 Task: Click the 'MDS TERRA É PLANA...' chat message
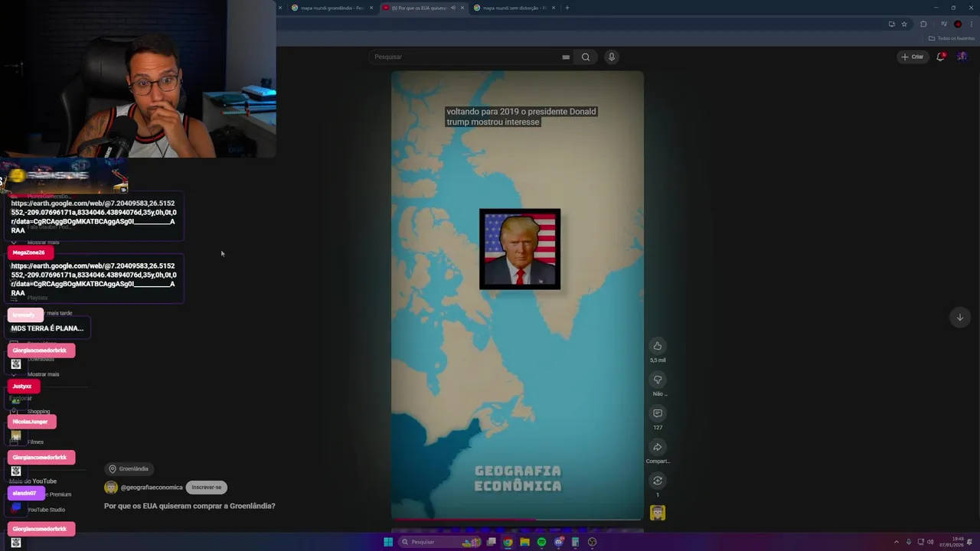click(47, 328)
